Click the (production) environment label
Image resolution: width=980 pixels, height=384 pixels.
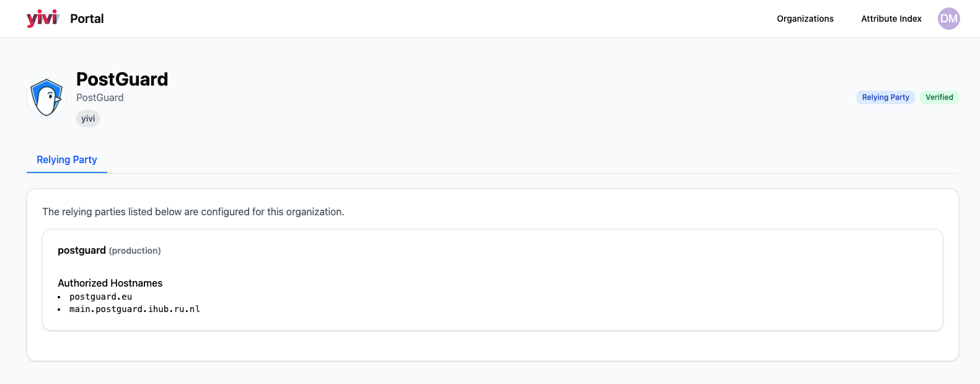tap(135, 251)
